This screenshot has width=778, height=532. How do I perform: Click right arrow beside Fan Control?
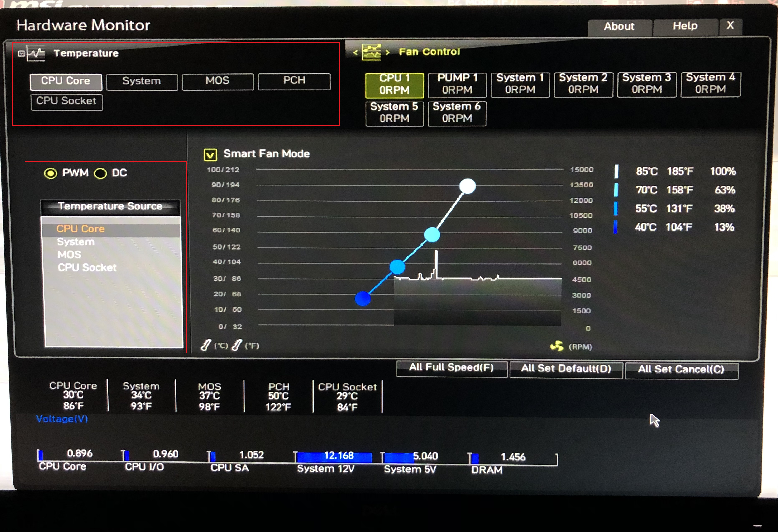[388, 53]
